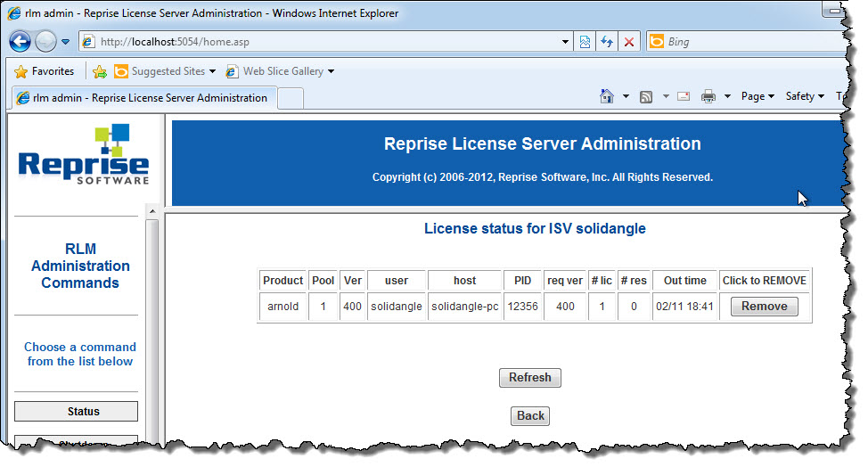The width and height of the screenshot is (868, 467).
Task: Expand the address bar URL dropdown
Action: click(x=566, y=42)
